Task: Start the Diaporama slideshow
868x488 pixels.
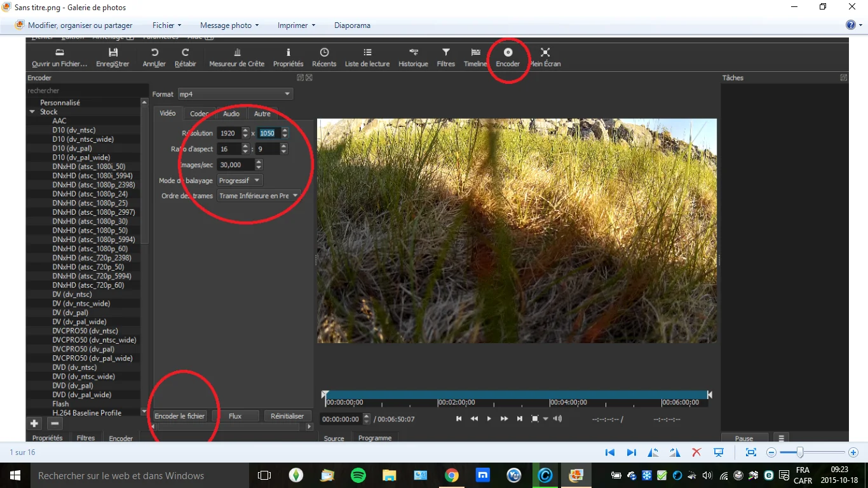Action: pos(352,25)
